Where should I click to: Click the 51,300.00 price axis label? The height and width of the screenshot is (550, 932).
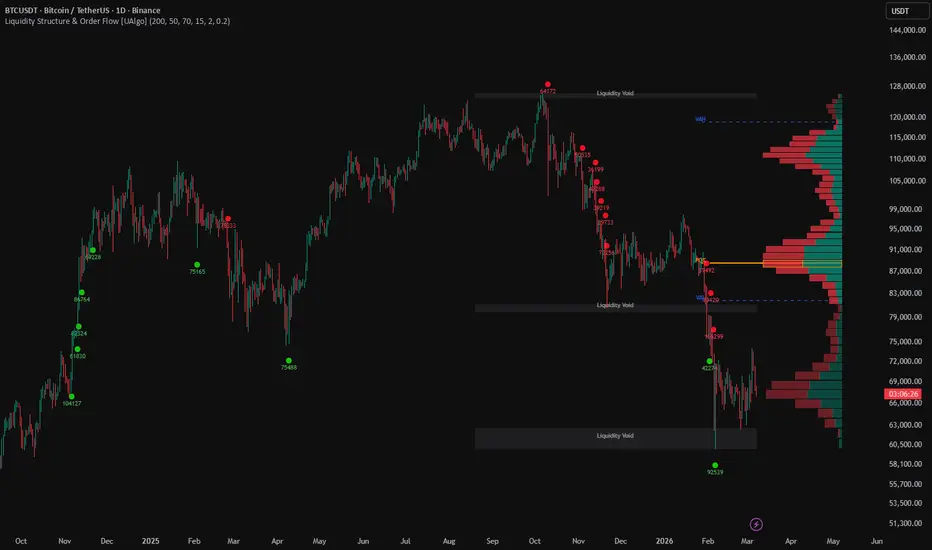click(x=907, y=523)
